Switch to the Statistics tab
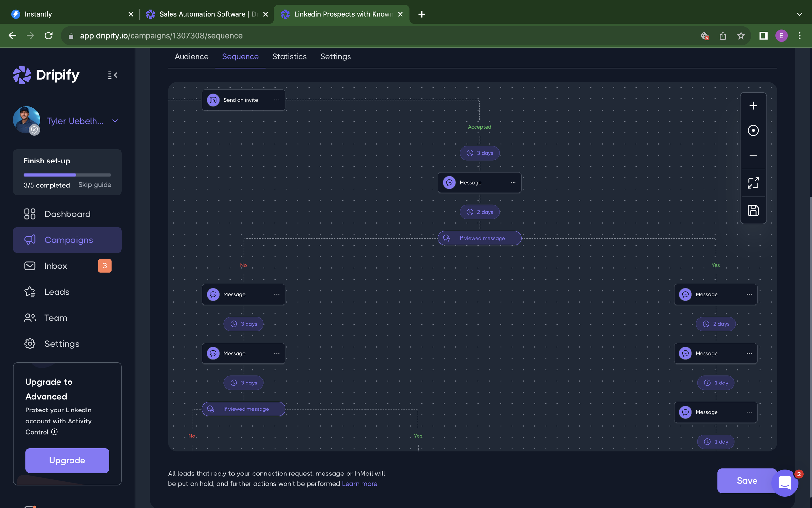Screen dimensions: 812x508 289,57
